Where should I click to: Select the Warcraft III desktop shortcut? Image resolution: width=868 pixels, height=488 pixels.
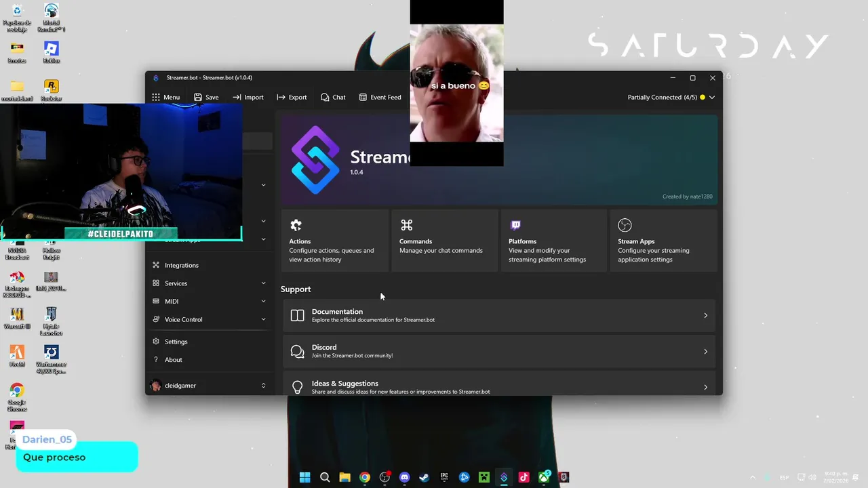click(x=17, y=318)
